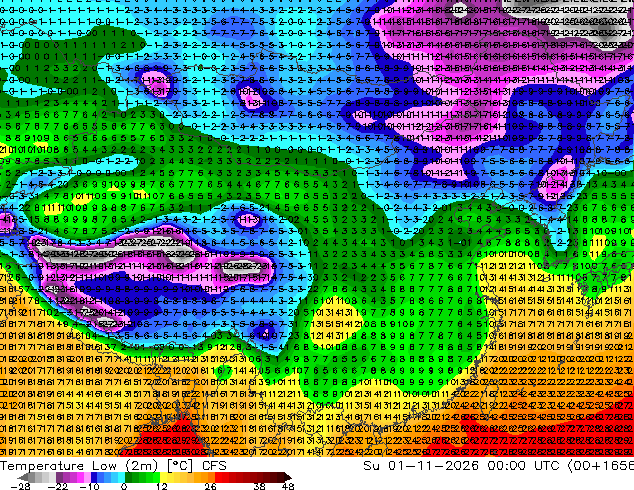Click the -10 label on the color scale
634x490 pixels.
[89, 486]
